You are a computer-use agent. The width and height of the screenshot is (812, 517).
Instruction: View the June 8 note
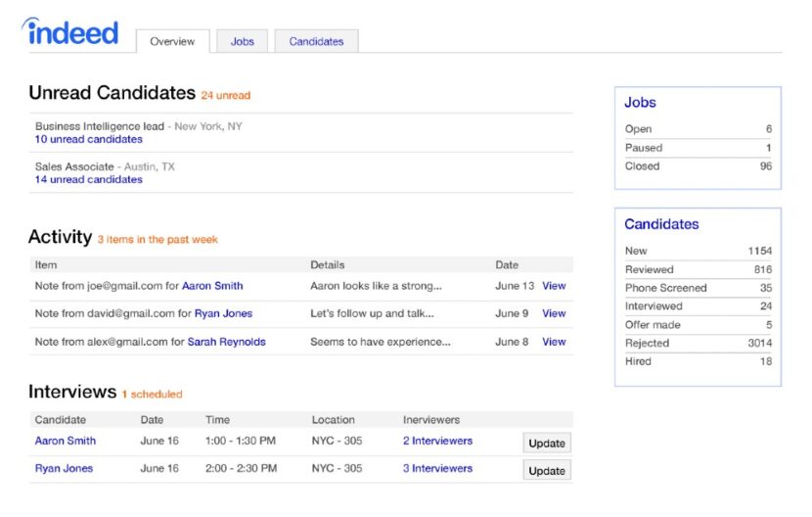(x=554, y=342)
